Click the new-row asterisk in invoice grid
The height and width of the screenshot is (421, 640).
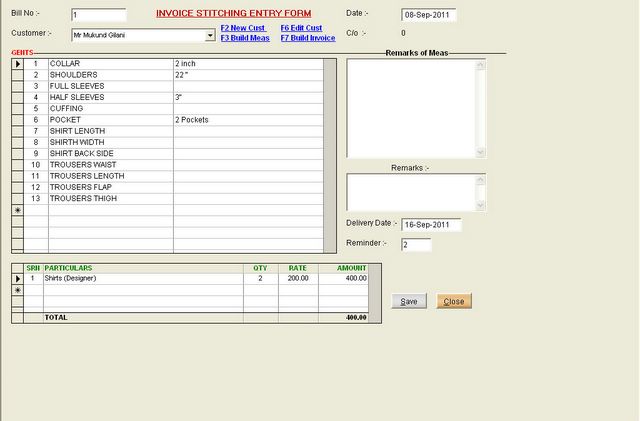coord(18,290)
